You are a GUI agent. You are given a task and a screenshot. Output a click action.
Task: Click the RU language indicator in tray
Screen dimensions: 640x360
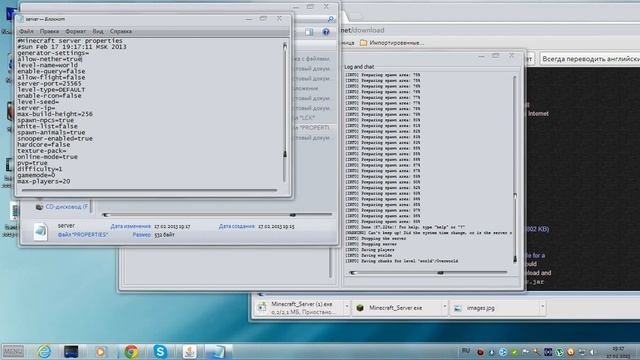tap(466, 351)
